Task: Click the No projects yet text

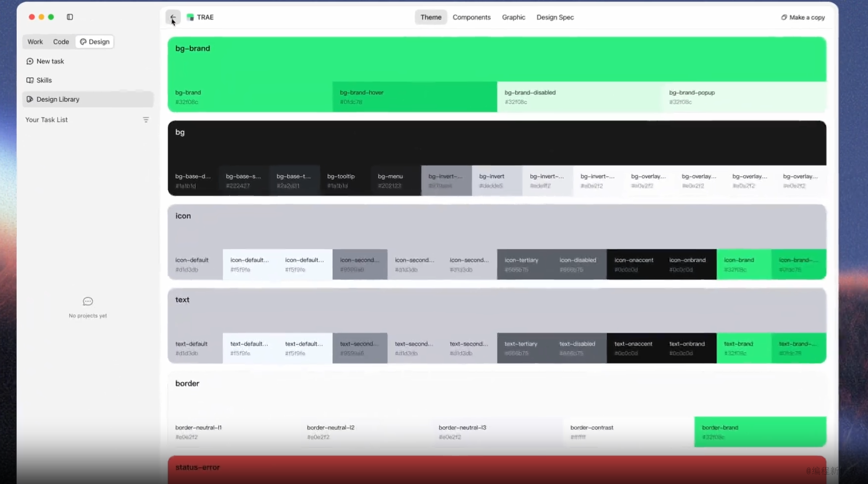Action: pyautogui.click(x=88, y=316)
